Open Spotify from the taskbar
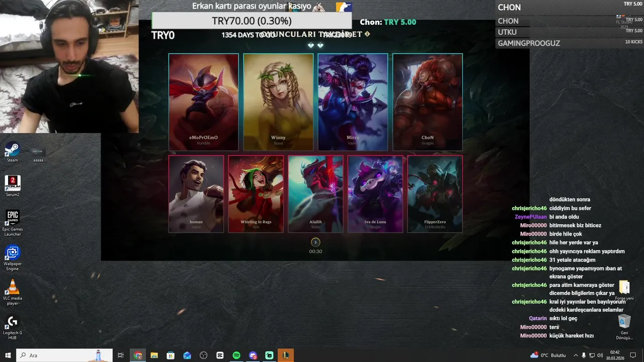 236,355
